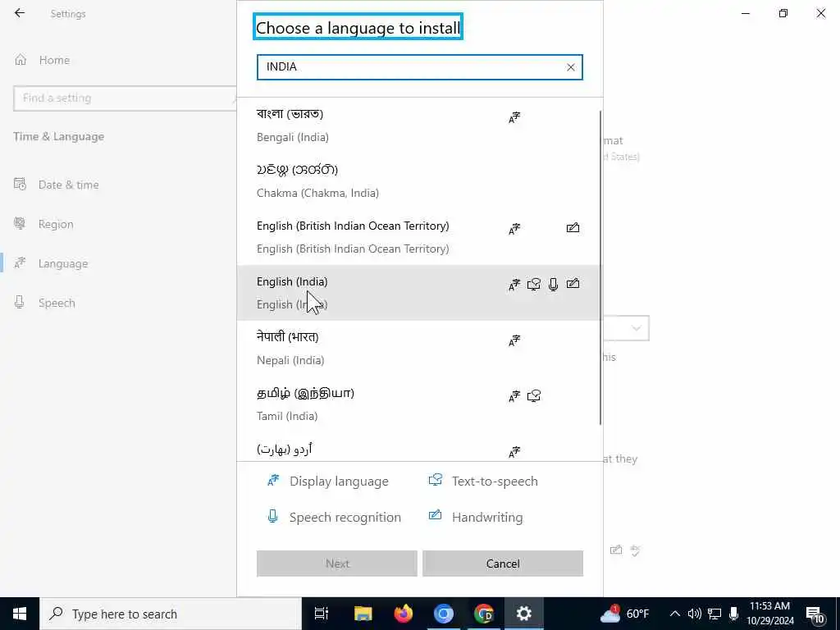Open the blue-ring Chromium browser icon on taskbar
The height and width of the screenshot is (630, 840).
click(x=444, y=614)
